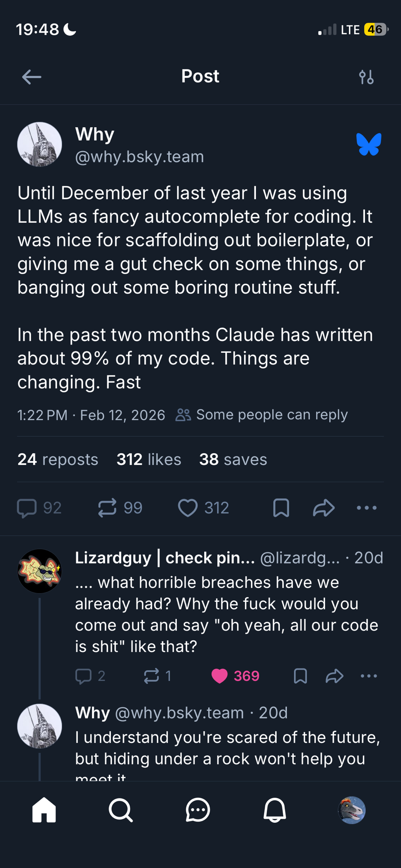Like the main post with 312 likes

tap(188, 508)
